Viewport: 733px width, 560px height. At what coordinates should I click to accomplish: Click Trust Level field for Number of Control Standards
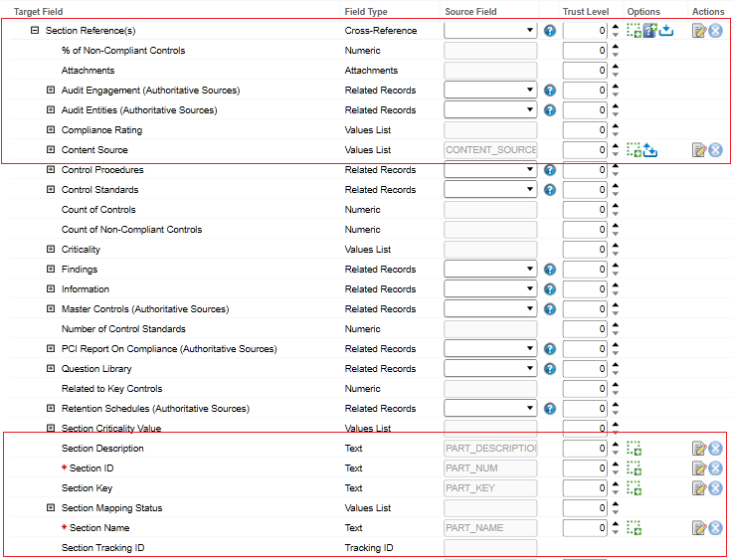tap(585, 329)
